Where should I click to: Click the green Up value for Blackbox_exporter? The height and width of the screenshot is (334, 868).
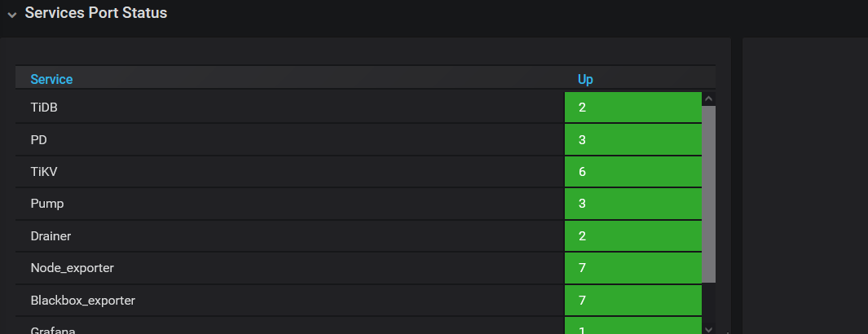tap(632, 301)
